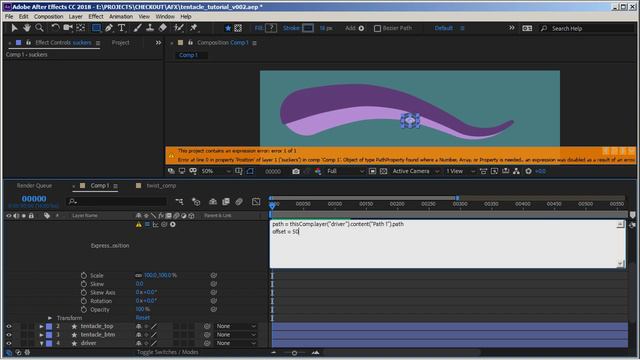Click the Stroke color swatch
The height and width of the screenshot is (360, 640).
tap(308, 28)
